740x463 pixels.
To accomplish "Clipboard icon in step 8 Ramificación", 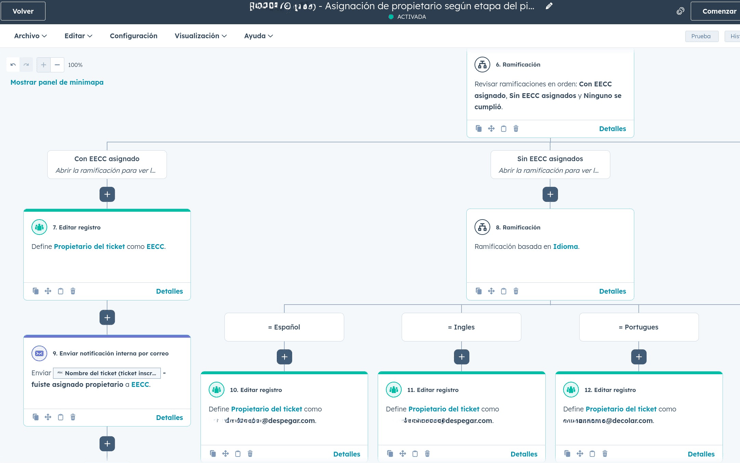I will tap(504, 291).
